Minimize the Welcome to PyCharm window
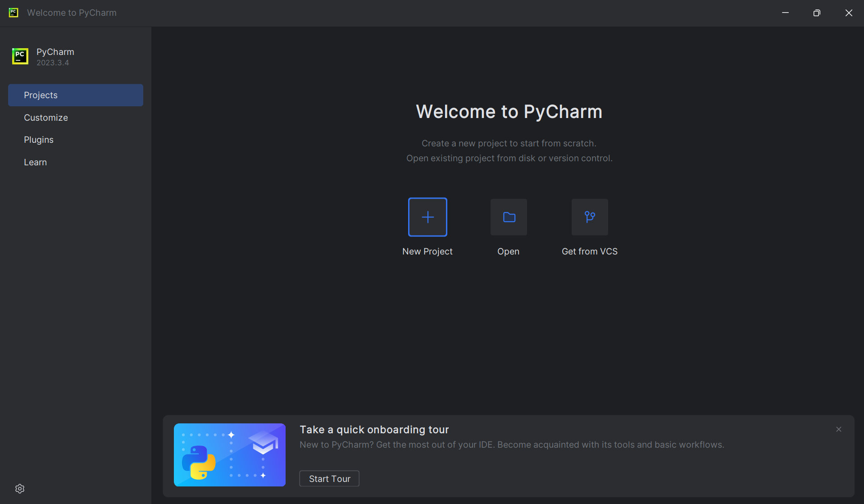The image size is (864, 504). pos(785,13)
